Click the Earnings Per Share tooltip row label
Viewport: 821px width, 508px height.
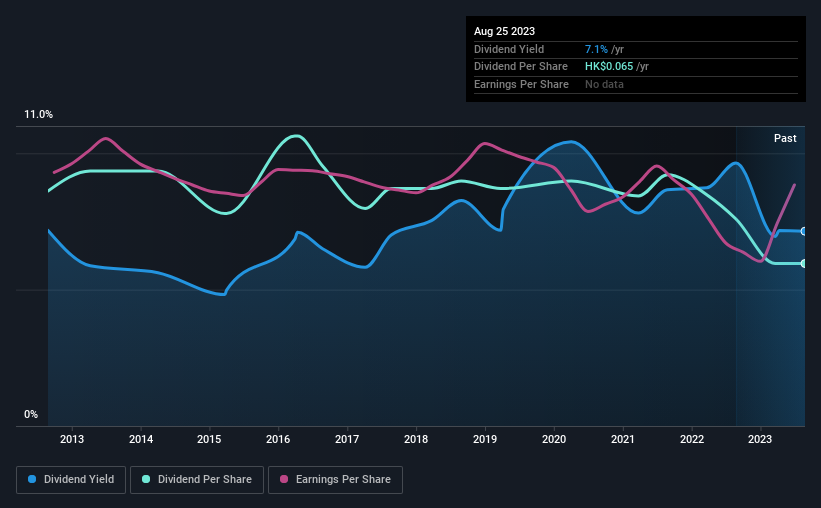pos(521,84)
